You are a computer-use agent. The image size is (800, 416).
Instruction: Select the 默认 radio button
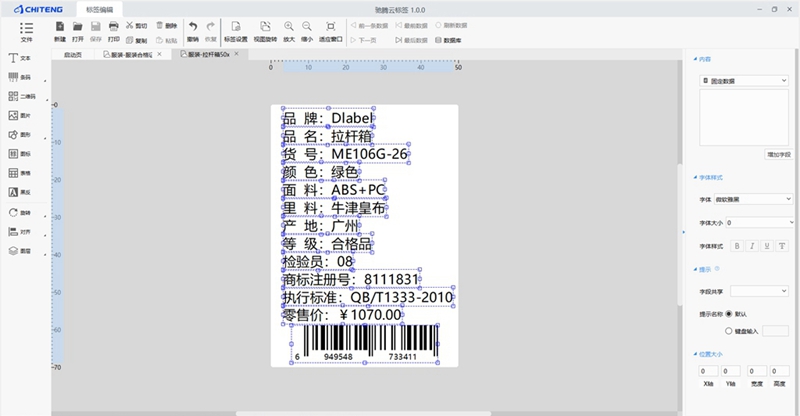coord(727,313)
